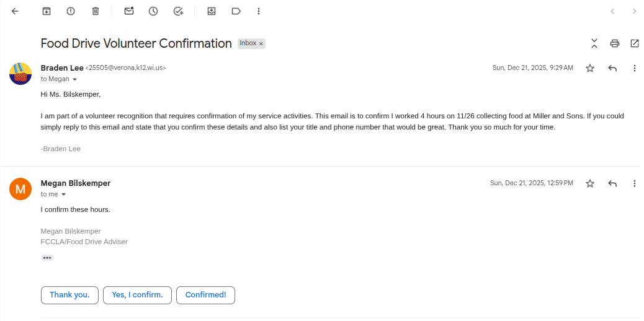Screen dimensions: 644x321
Task: Expand recipient details under Braden Lee
Action: click(75, 79)
